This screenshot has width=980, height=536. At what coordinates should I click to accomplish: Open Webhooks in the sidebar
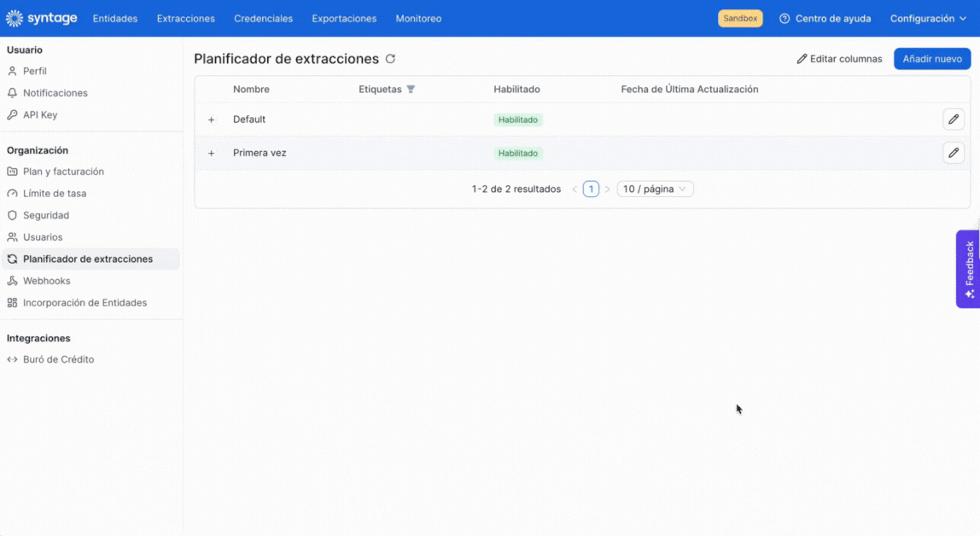(x=47, y=281)
